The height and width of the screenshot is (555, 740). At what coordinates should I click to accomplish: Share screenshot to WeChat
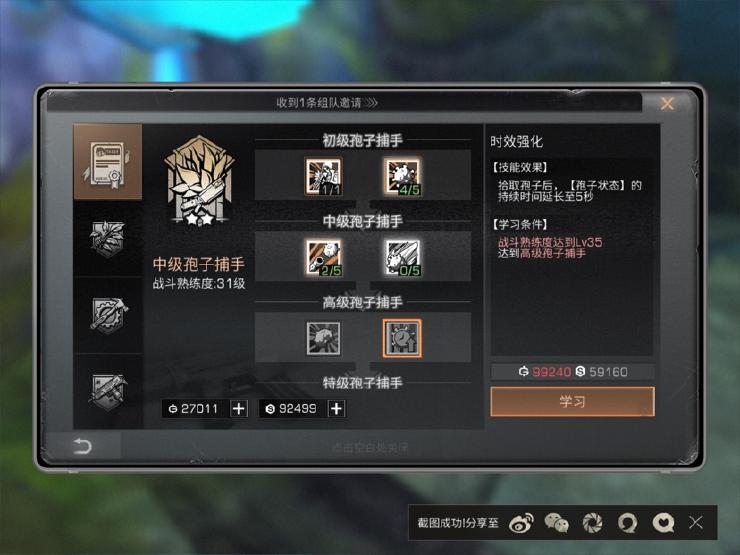coord(556,523)
